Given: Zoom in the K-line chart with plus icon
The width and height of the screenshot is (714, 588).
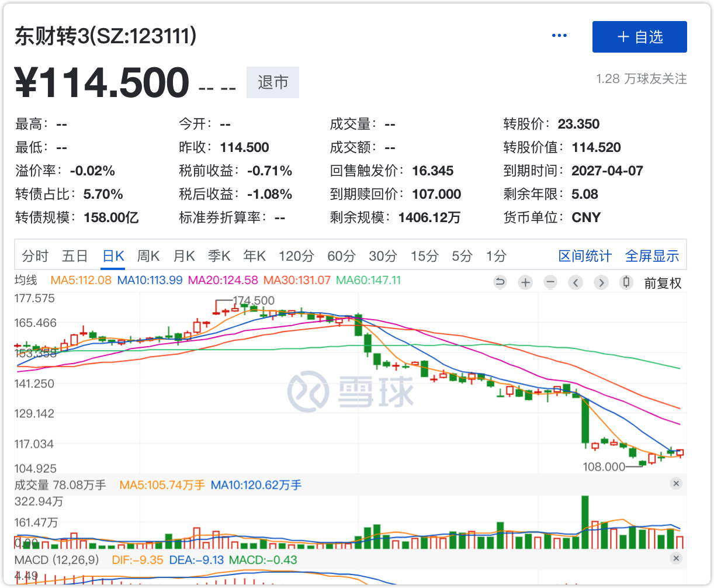Looking at the screenshot, I should [x=525, y=283].
